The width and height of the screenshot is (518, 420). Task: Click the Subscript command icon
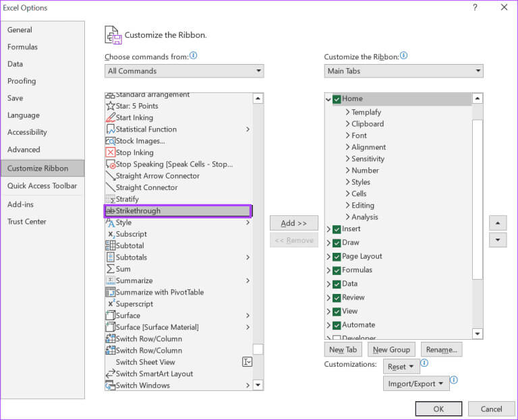[111, 234]
